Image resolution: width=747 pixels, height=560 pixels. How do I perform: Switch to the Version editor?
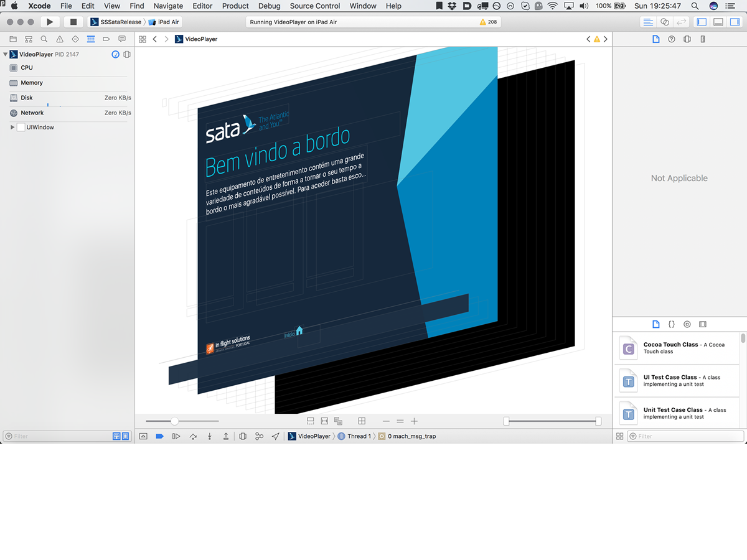click(x=682, y=22)
